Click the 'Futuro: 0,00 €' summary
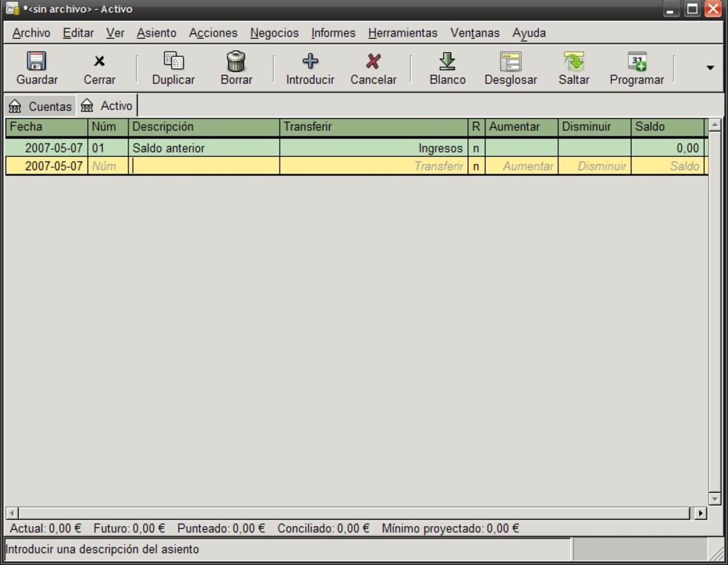Screen dimensions: 728x565 click(129, 528)
